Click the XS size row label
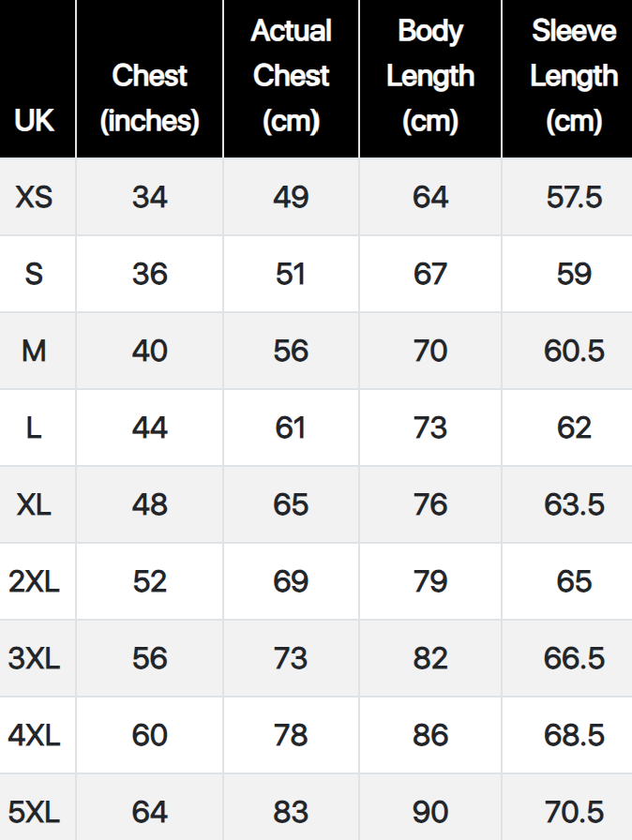 tap(35, 197)
